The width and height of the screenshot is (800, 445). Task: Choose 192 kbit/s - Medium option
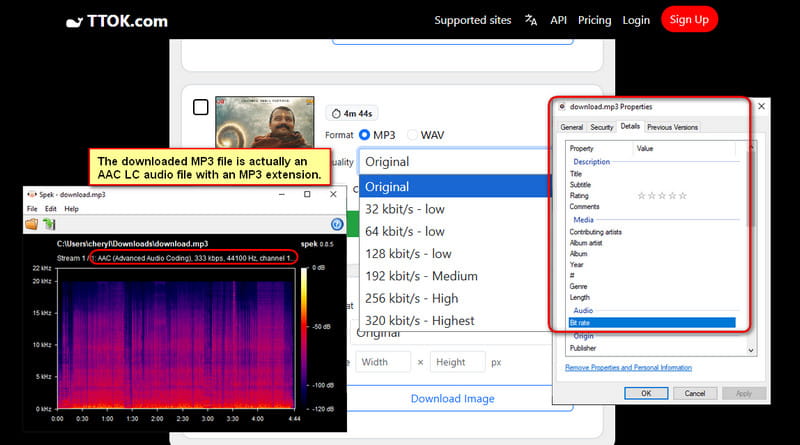[x=455, y=276]
